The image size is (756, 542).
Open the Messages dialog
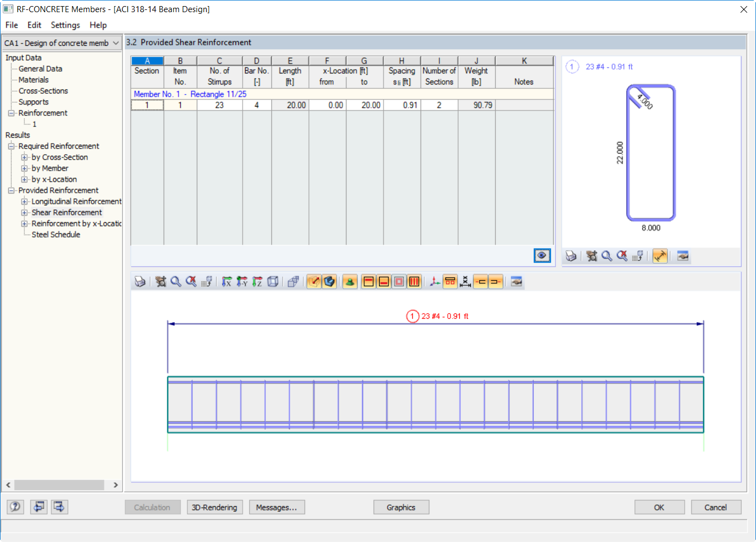pyautogui.click(x=277, y=507)
